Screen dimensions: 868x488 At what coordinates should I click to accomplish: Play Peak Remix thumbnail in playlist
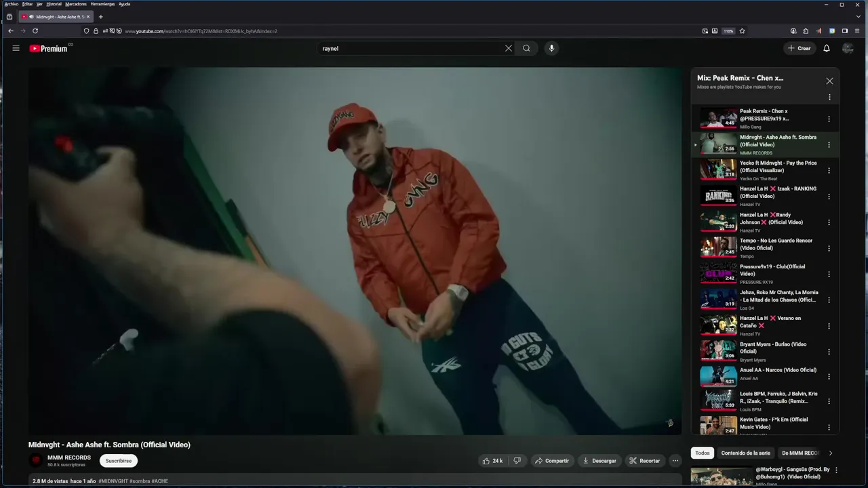[x=718, y=119]
